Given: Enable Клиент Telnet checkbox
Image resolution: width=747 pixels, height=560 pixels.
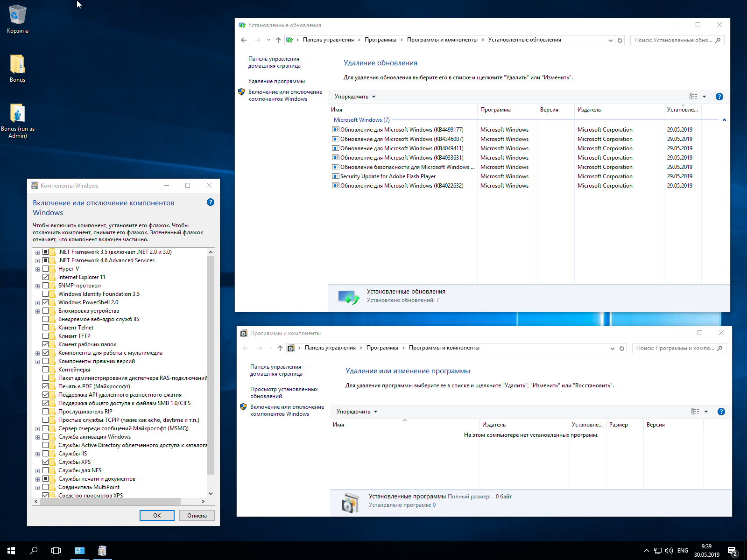Looking at the screenshot, I should (46, 328).
